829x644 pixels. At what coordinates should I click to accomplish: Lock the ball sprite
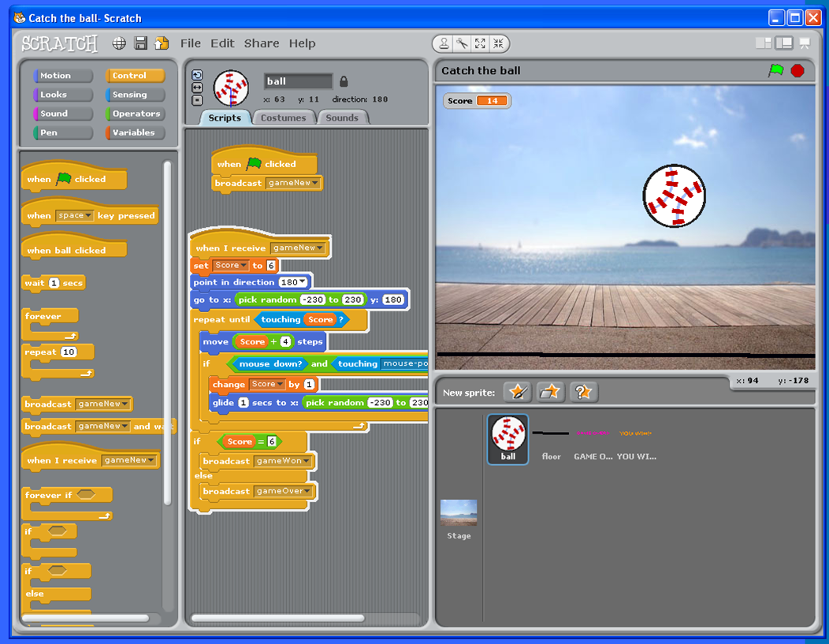[344, 81]
